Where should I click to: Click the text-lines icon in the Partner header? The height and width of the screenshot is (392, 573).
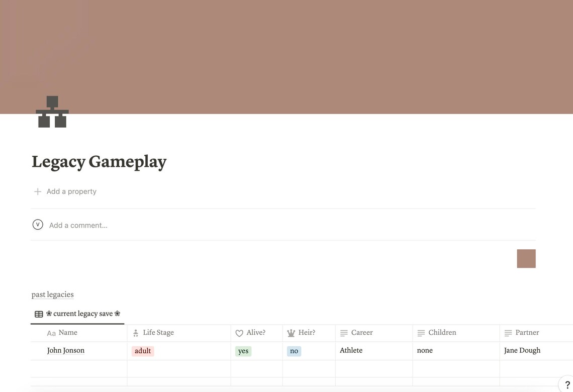coord(508,332)
